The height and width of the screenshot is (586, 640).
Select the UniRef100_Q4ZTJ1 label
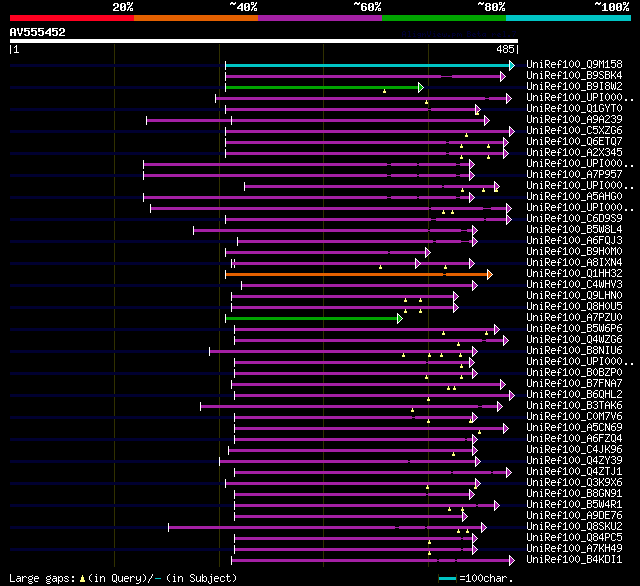tap(574, 472)
